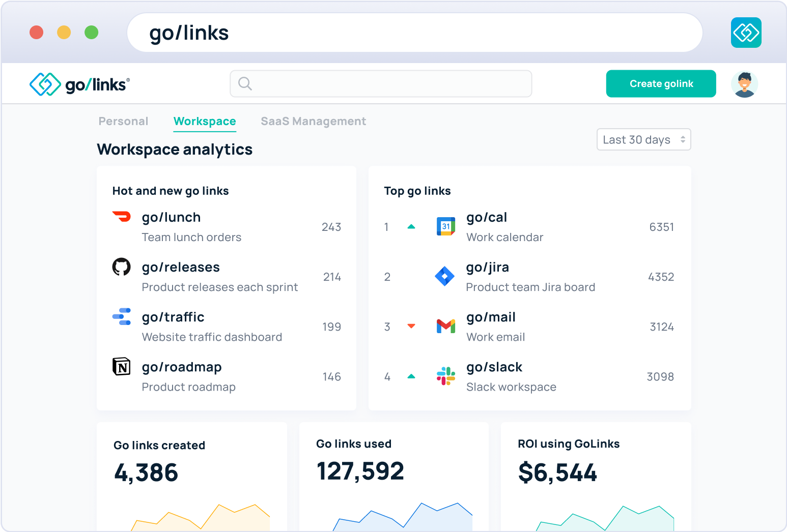The width and height of the screenshot is (787, 532).
Task: Click the Notion icon beside go/roadmap
Action: coord(122,366)
